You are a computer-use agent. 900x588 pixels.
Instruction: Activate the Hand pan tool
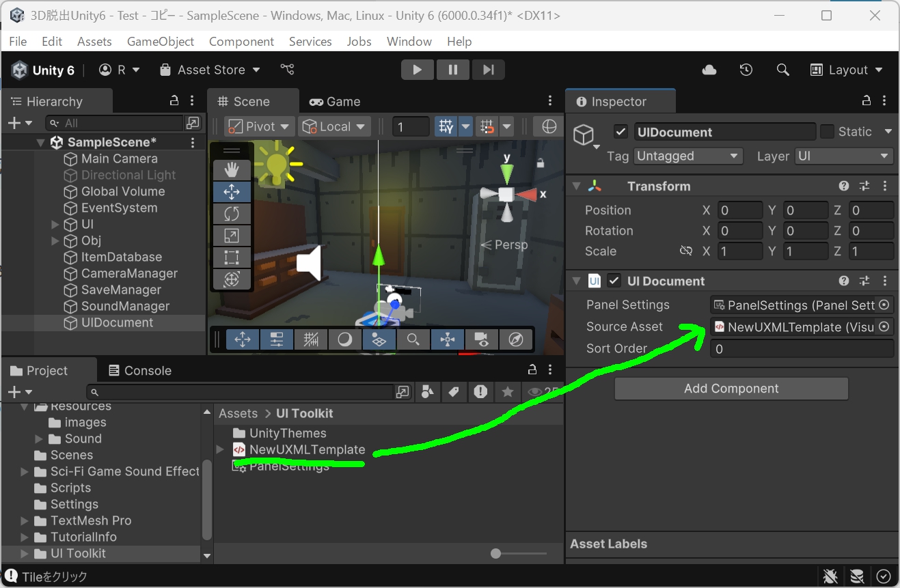232,169
